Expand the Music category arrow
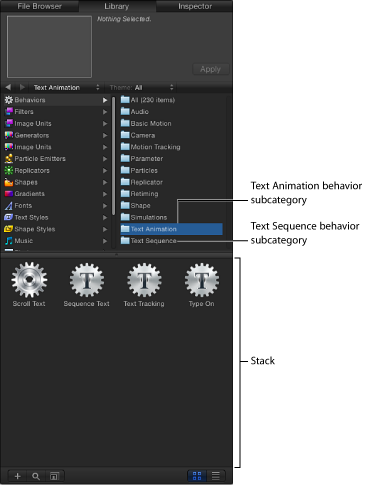The width and height of the screenshot is (367, 485). (x=105, y=241)
